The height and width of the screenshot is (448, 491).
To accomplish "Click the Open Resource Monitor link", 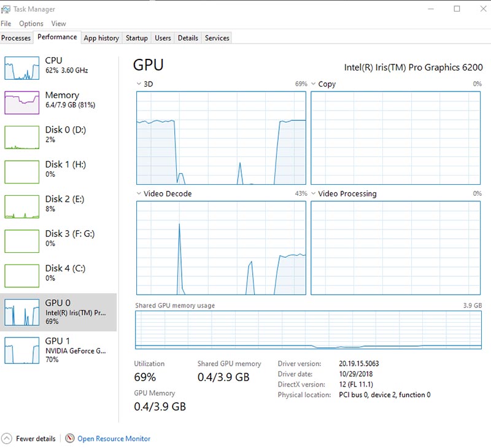I will 114,439.
